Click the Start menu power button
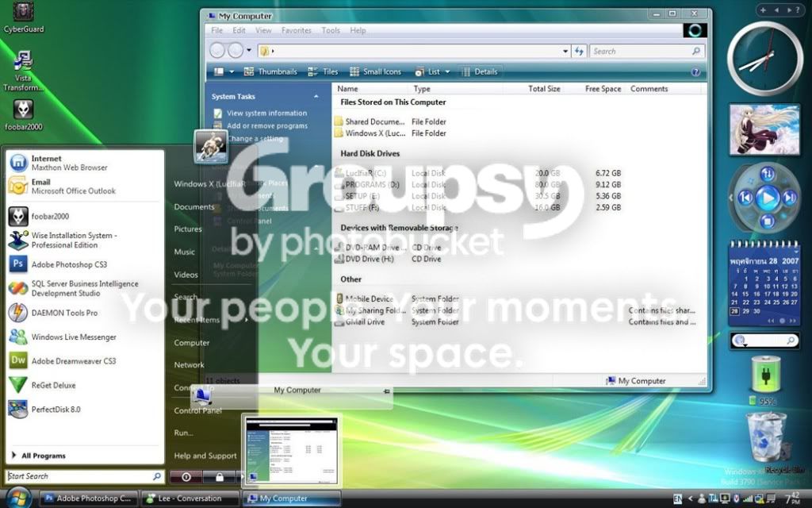The height and width of the screenshot is (508, 812). (x=186, y=476)
